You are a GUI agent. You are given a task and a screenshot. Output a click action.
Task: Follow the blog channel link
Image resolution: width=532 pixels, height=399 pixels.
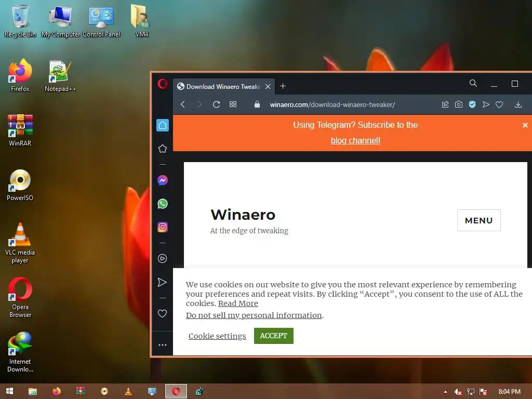(x=355, y=140)
